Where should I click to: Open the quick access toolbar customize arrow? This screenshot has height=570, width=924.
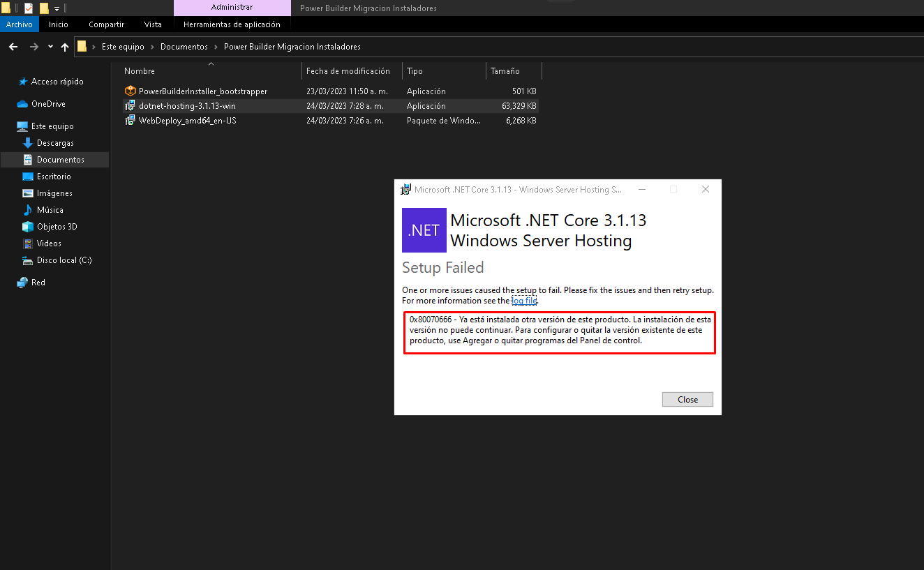pos(57,8)
